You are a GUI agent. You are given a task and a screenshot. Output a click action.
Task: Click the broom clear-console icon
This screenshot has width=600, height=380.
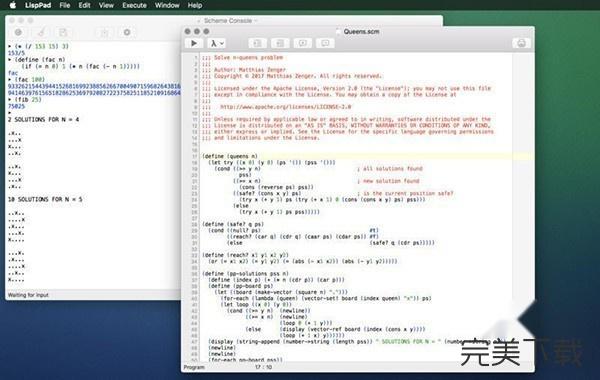(x=41, y=33)
